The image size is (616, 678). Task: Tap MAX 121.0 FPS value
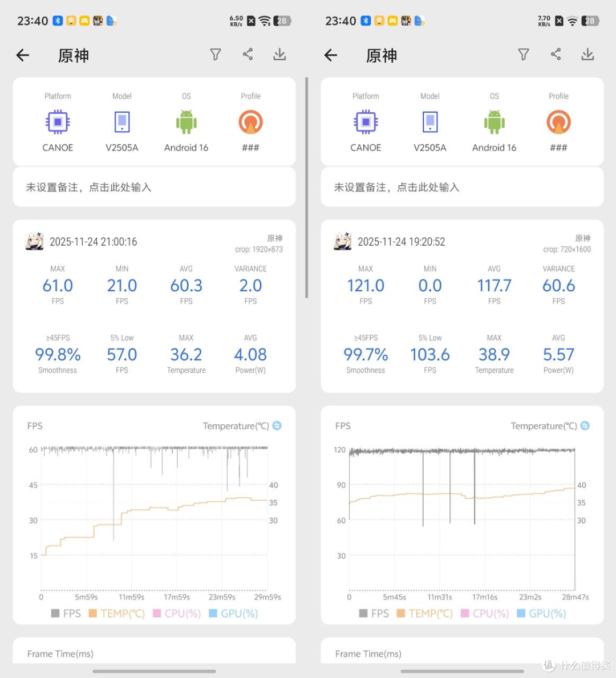[366, 285]
